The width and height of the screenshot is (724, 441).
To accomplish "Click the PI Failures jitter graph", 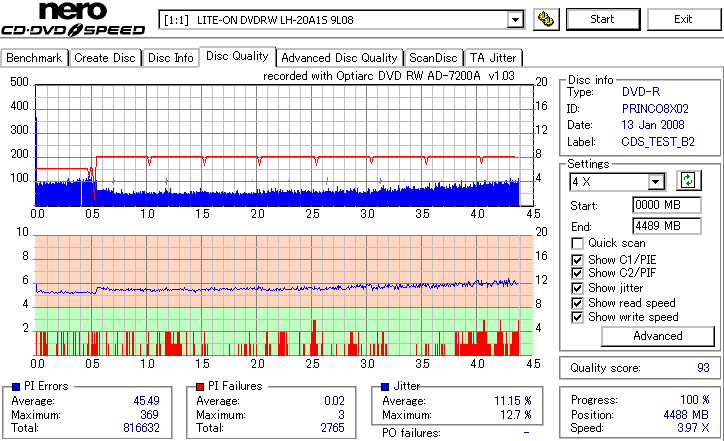I will pyautogui.click(x=284, y=295).
